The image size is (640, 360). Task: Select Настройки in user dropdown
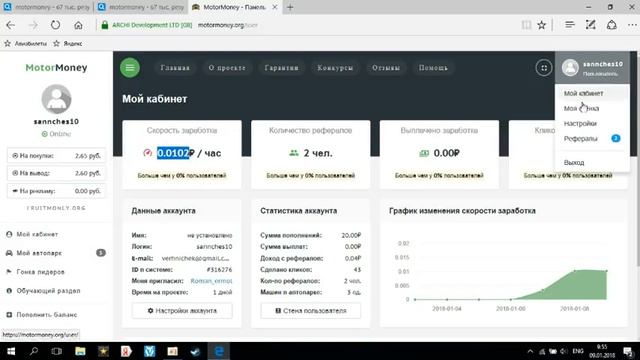[x=580, y=123]
